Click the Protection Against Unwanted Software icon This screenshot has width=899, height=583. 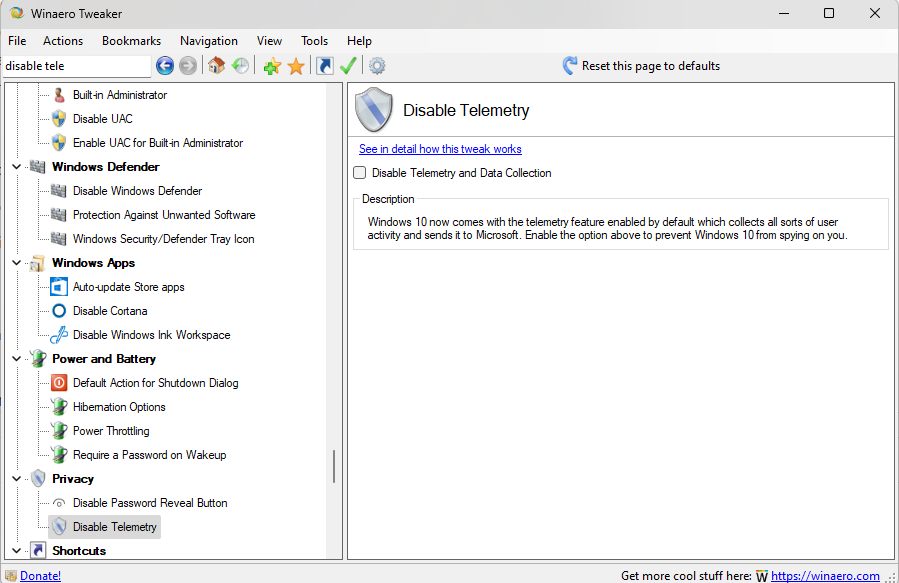[x=59, y=215]
